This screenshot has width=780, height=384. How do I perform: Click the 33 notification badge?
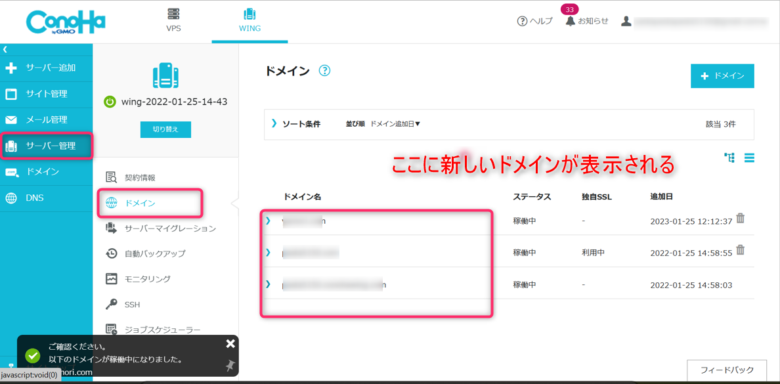pyautogui.click(x=570, y=9)
